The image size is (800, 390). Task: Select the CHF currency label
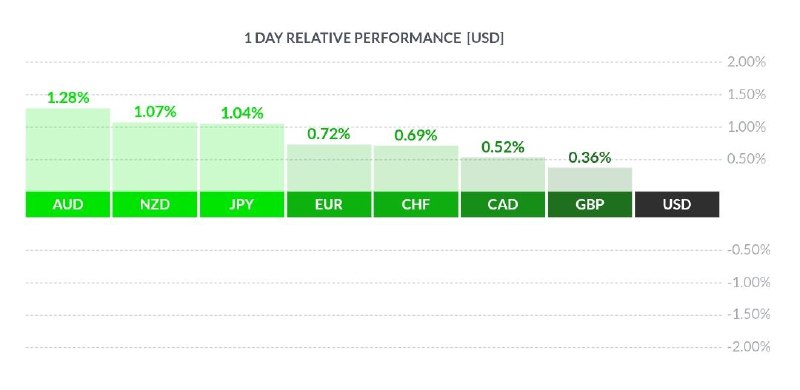click(416, 205)
